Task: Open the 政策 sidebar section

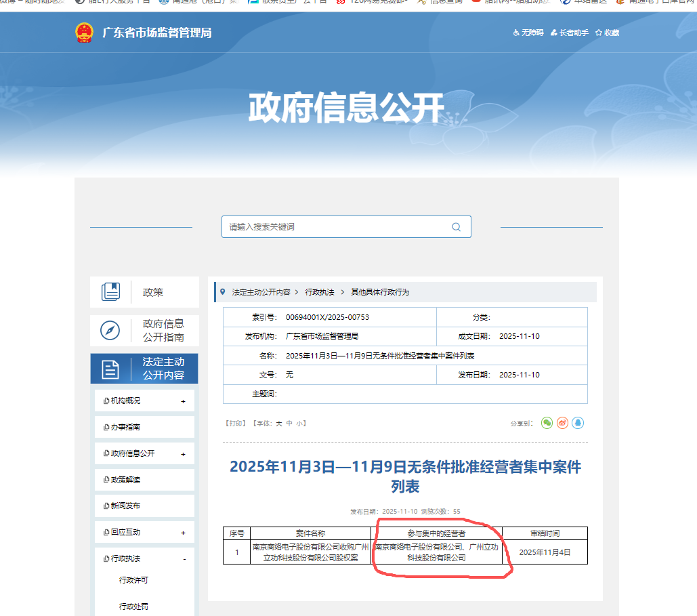Action: 144,292
